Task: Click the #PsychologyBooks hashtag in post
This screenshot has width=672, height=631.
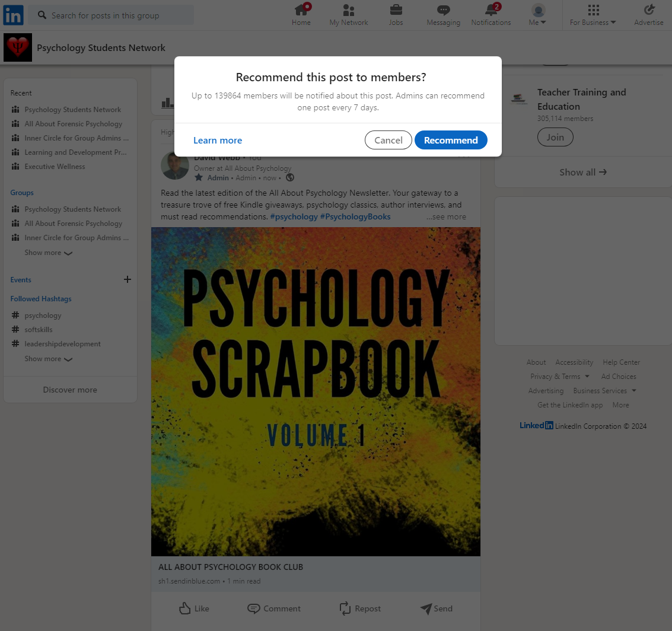Action: tap(355, 216)
